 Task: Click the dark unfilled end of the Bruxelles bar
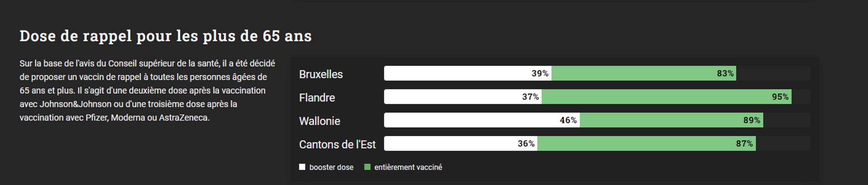pos(773,73)
